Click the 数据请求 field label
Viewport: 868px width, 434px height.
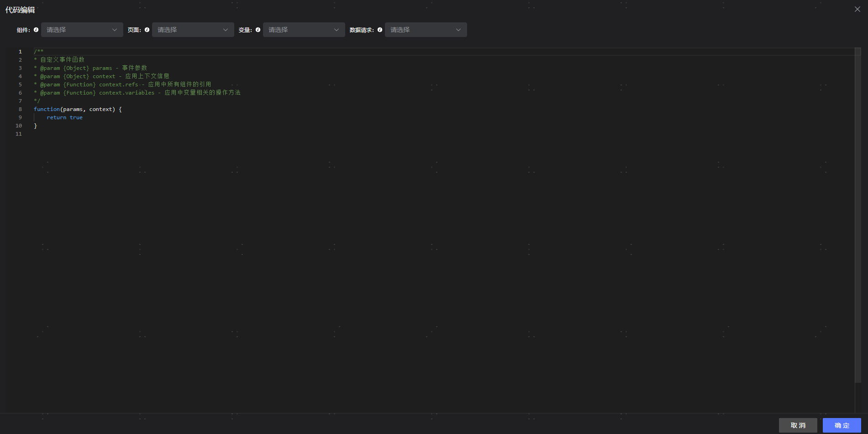coord(362,30)
